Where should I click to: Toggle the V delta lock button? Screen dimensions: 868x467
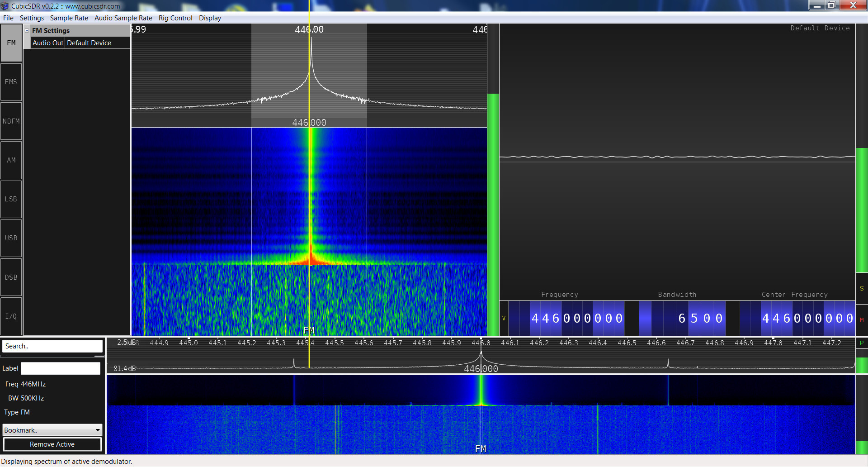pos(504,318)
